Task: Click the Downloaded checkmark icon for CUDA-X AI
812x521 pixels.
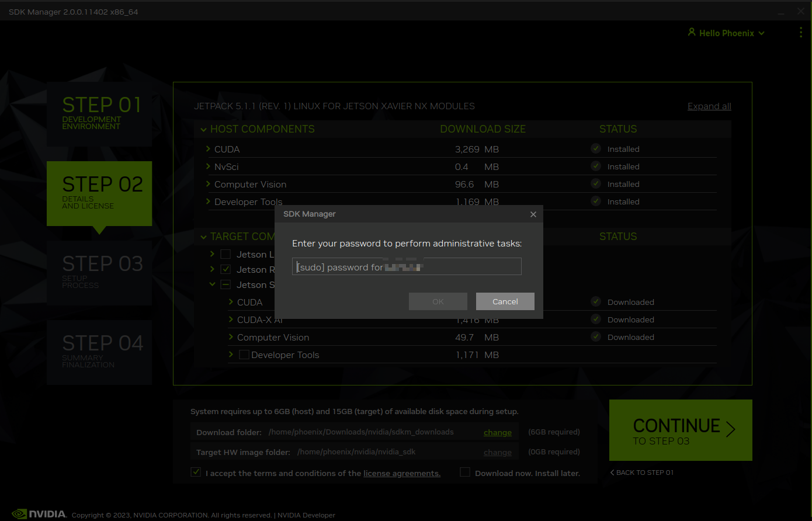Action: (596, 319)
